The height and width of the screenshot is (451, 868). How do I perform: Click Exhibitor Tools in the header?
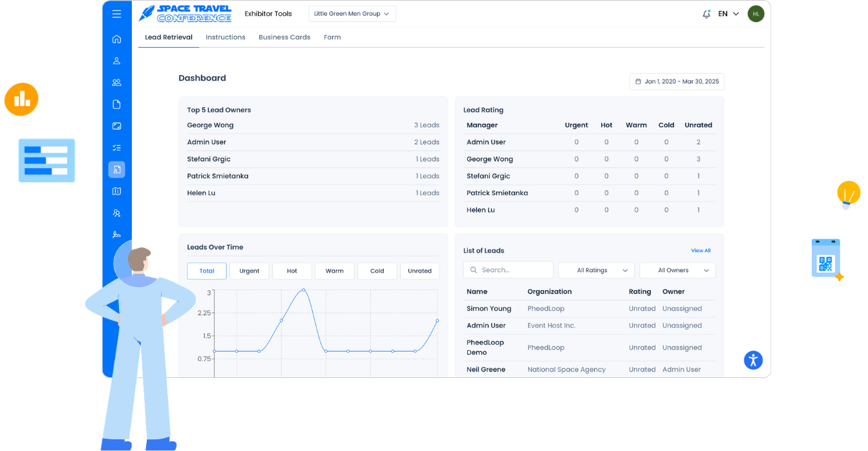[x=268, y=14]
